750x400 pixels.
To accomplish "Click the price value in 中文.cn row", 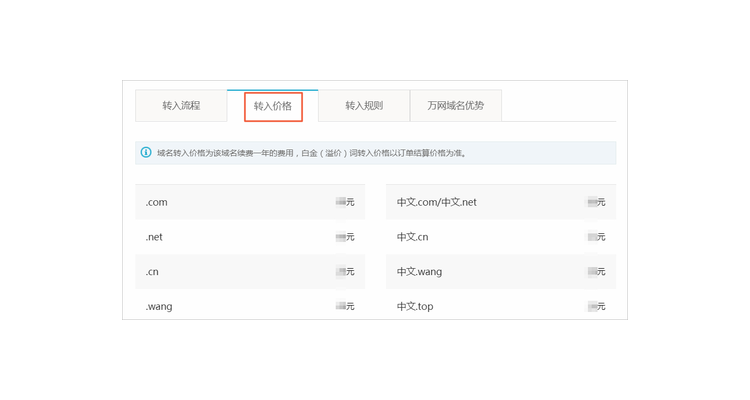I will [596, 237].
